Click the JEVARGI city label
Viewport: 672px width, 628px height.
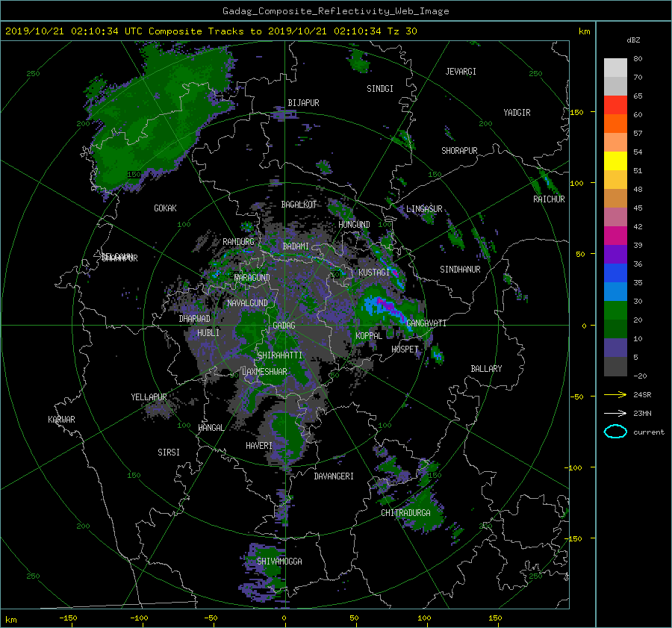[461, 72]
